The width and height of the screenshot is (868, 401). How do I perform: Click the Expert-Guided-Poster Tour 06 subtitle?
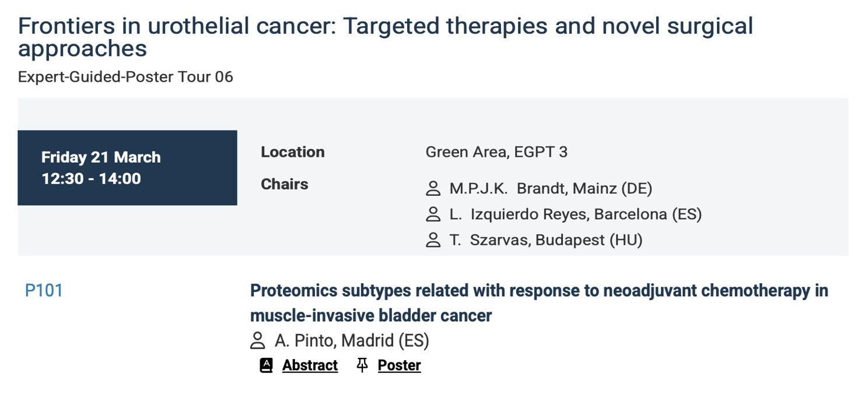pyautogui.click(x=125, y=77)
